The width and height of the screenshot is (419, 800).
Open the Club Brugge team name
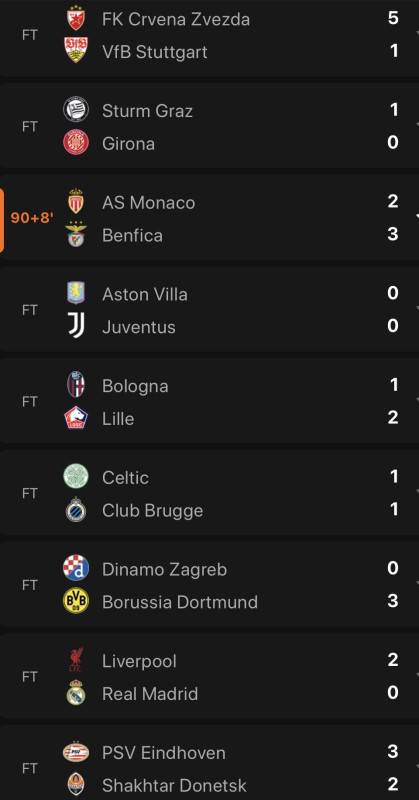coord(153,511)
